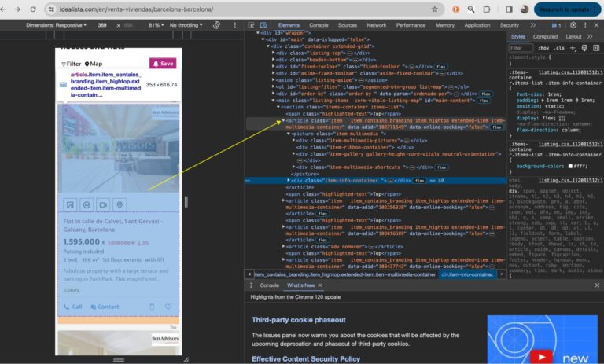Image resolution: width=604 pixels, height=364 pixels.
Task: Switch to the Console tab in DevTools
Action: (319, 25)
